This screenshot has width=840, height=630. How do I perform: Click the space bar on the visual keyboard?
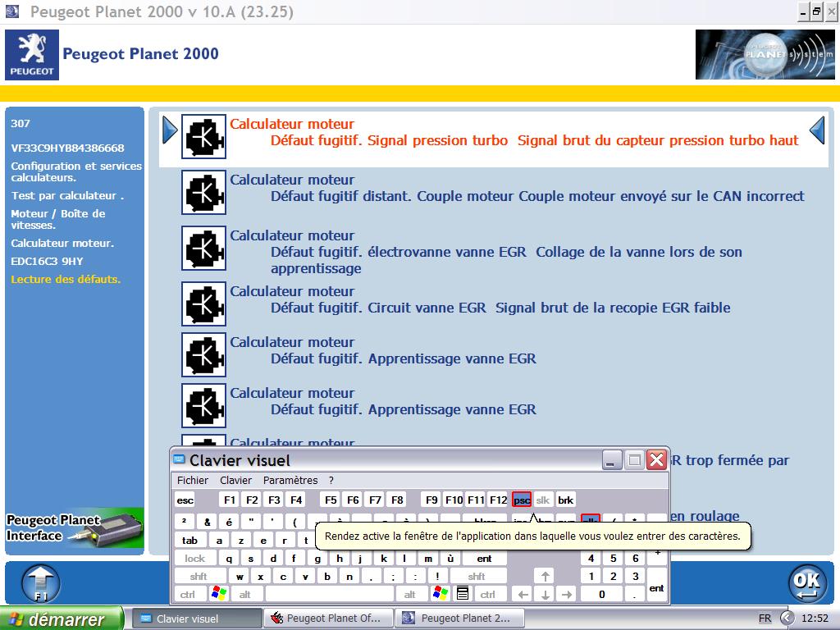[x=330, y=595]
